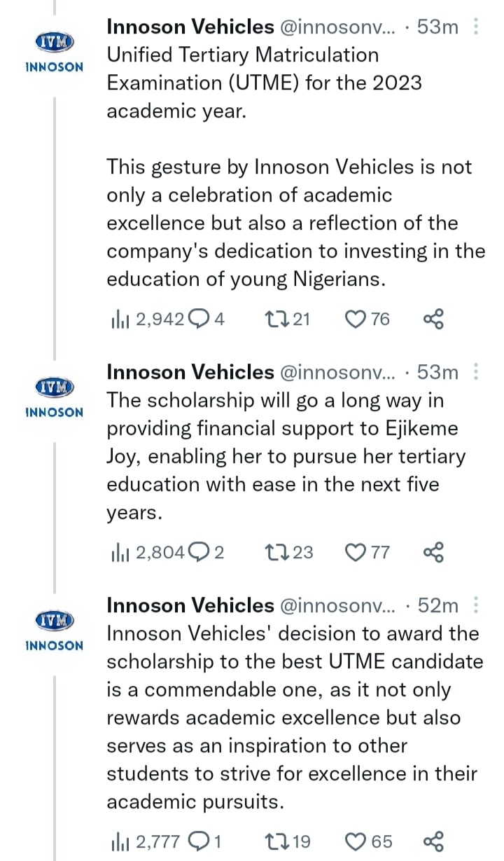The height and width of the screenshot is (861, 504).
Task: Reply to the Ejikeme Joy scholarship tweet
Action: point(200,553)
